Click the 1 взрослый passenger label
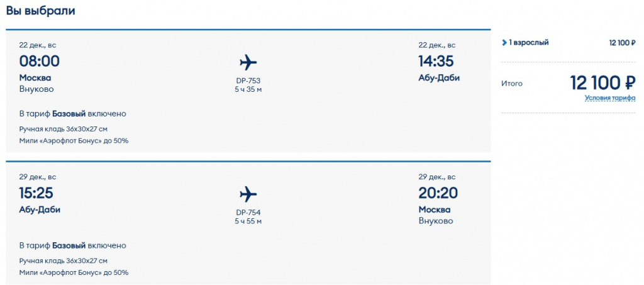644x285 pixels. click(528, 43)
